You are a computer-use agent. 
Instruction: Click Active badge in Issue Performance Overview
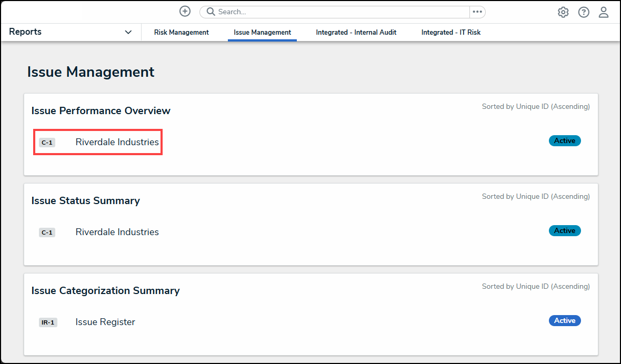pyautogui.click(x=565, y=141)
